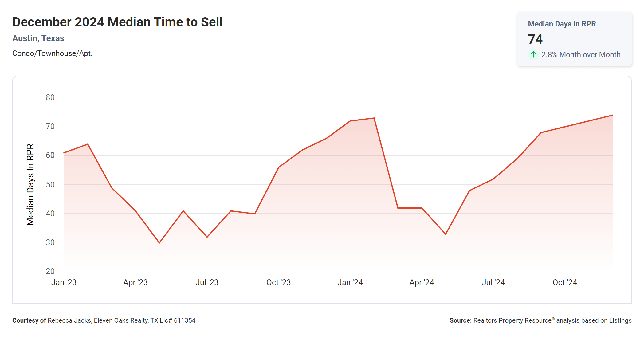Click the 'Courtesy of Rebecca Jacks' attribution text

pos(104,320)
